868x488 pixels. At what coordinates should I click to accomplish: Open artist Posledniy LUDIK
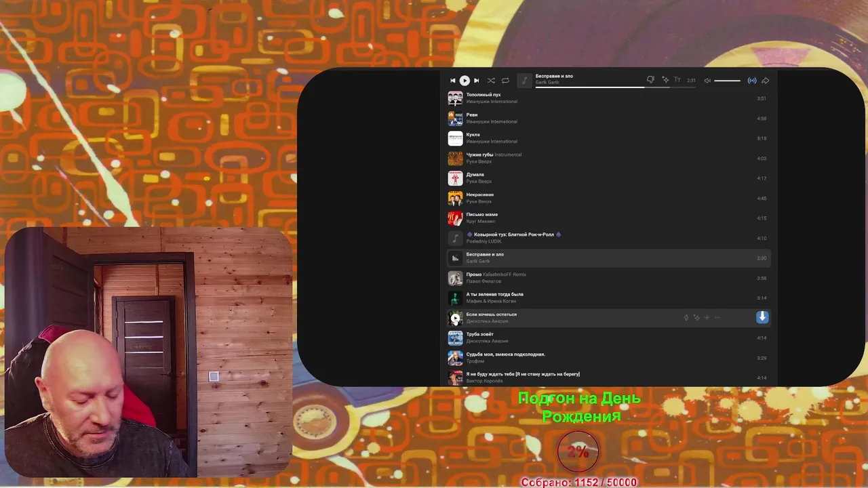click(x=484, y=241)
